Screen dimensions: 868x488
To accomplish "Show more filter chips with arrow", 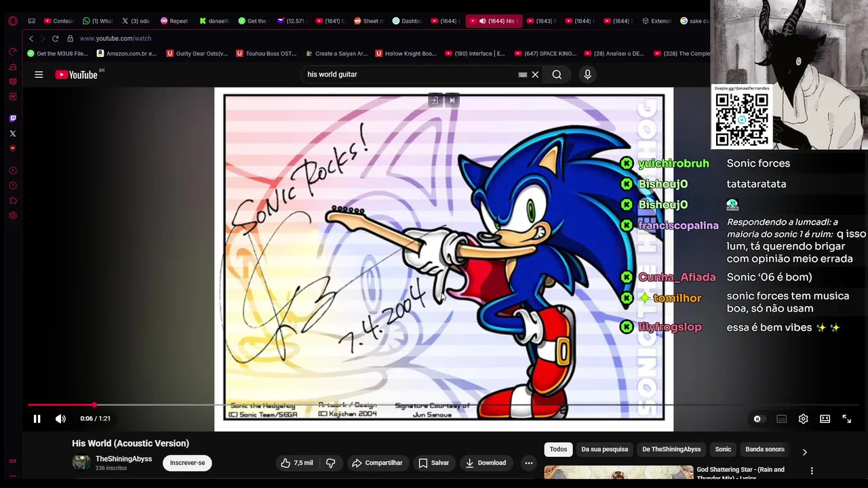I will point(804,451).
